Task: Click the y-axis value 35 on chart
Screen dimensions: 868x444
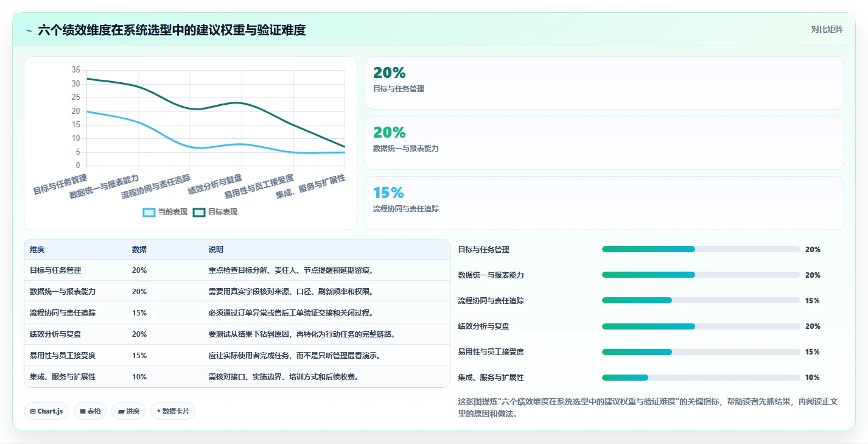Action: click(x=75, y=70)
